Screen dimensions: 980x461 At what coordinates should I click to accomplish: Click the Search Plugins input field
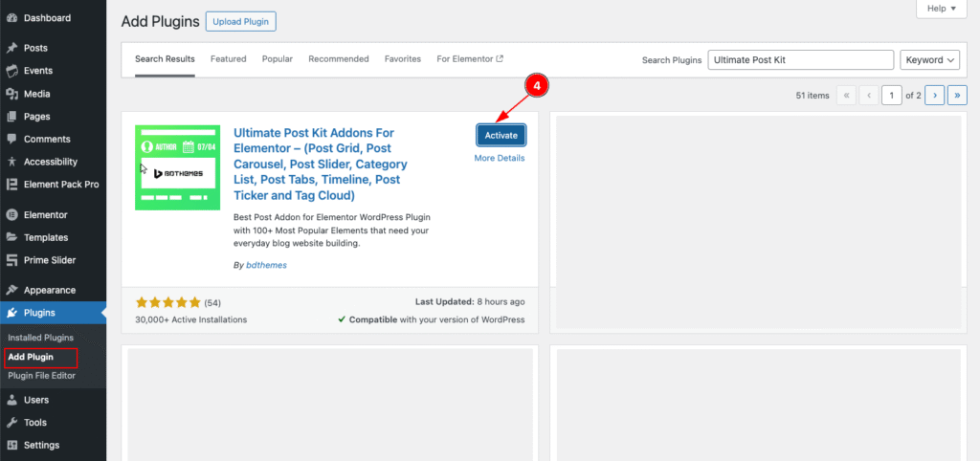coord(800,60)
